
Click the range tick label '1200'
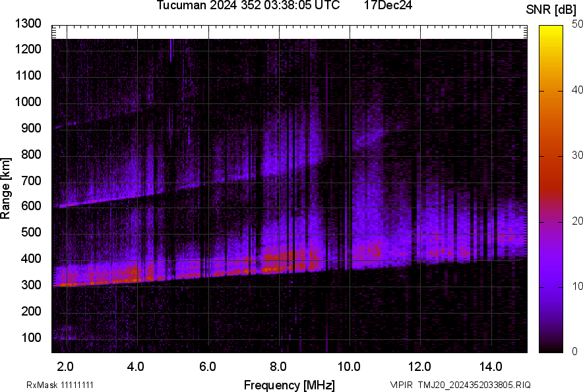(x=28, y=49)
